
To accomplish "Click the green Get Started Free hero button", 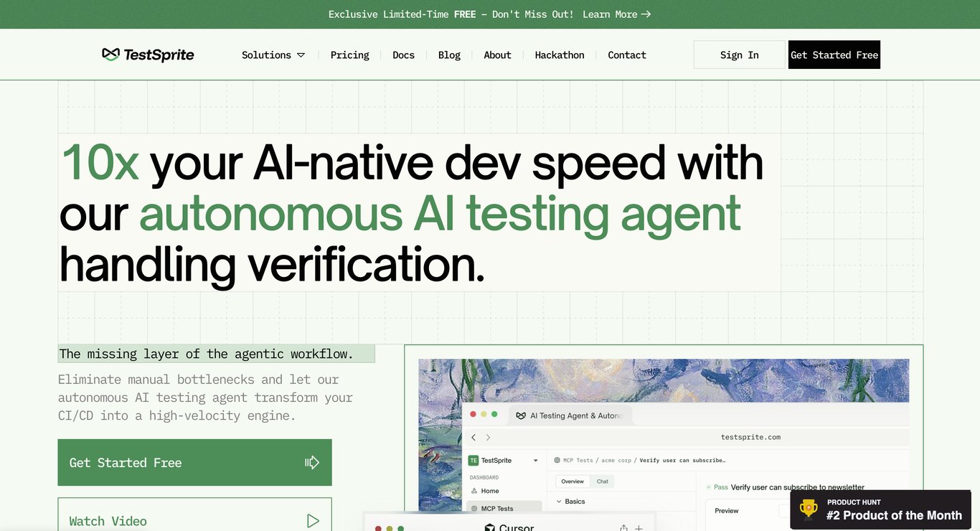I will coord(195,463).
